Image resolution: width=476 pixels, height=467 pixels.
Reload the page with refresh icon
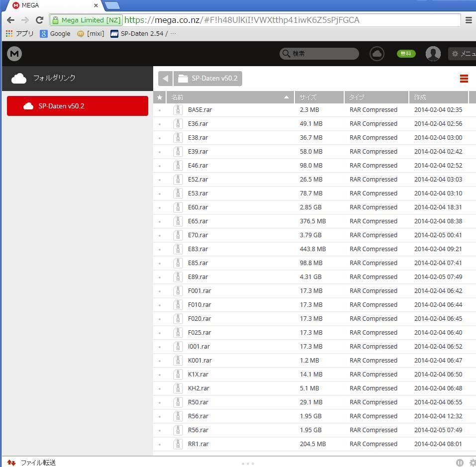point(39,20)
